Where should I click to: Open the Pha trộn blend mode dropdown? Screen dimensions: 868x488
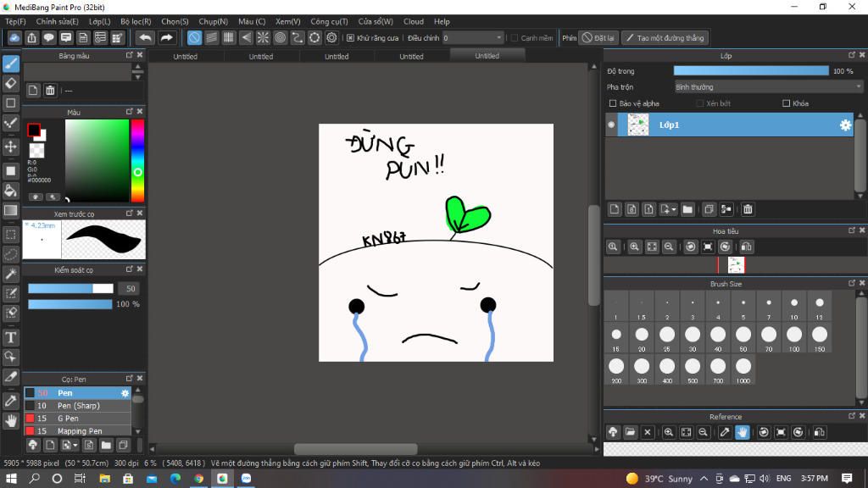(768, 87)
